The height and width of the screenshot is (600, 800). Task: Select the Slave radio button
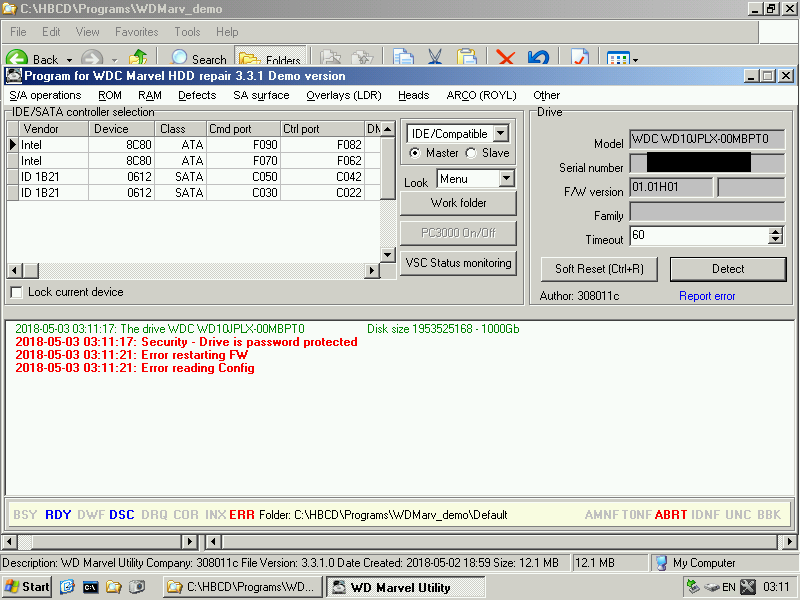471,153
